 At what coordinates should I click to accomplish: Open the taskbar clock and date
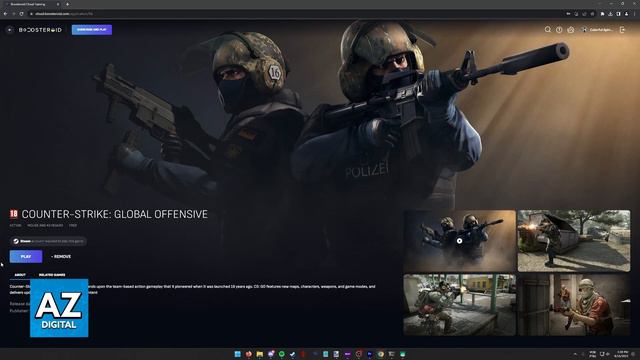[x=622, y=354]
